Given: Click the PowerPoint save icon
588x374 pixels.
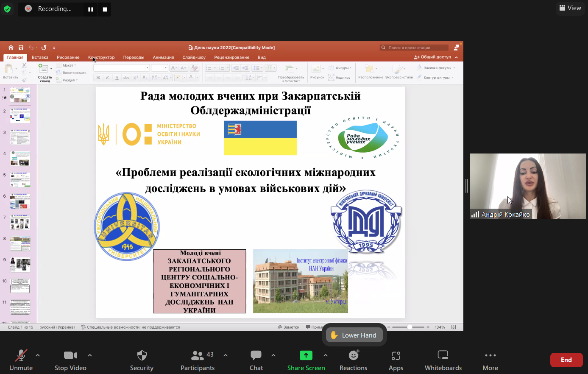Looking at the screenshot, I should (x=21, y=47).
